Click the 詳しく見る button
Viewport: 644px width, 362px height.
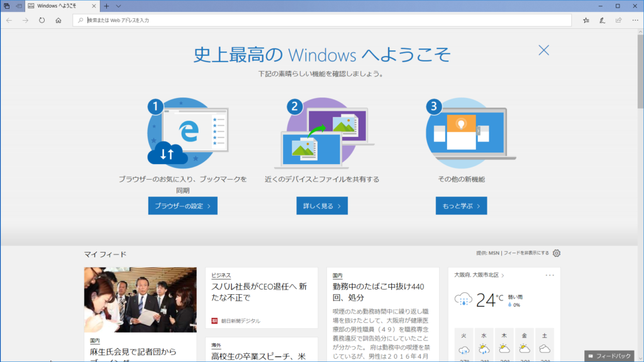coord(321,206)
